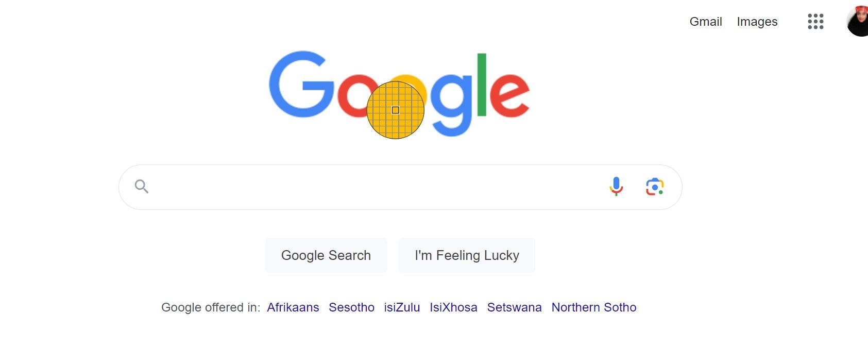Pick the IsiXhosa language option
Screen dimensions: 868x344
pos(453,307)
